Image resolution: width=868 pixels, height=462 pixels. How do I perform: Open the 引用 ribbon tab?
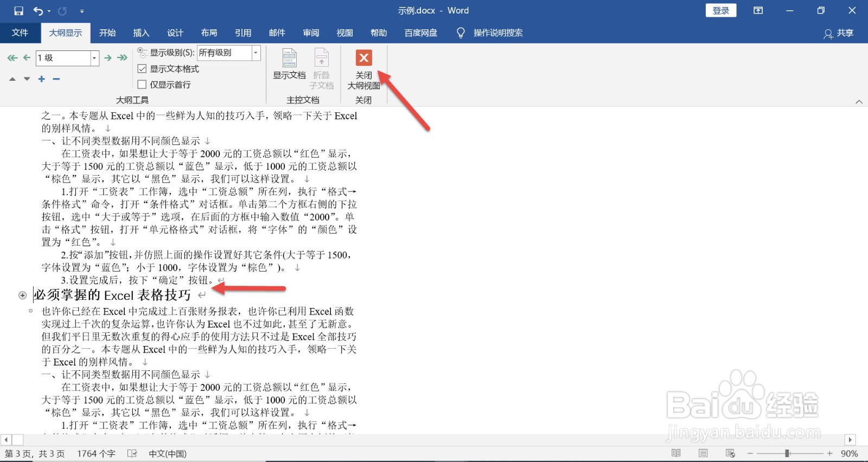243,33
